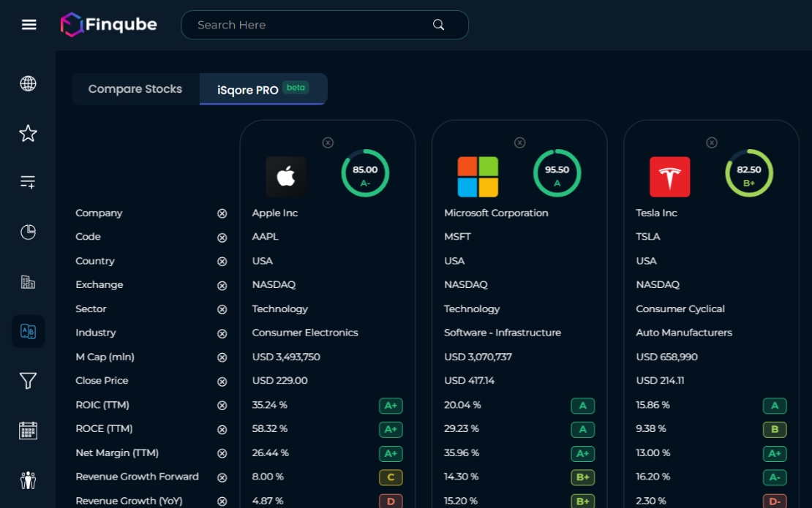Click the Auto Manufacturers industry value
The image size is (812, 508).
click(684, 333)
